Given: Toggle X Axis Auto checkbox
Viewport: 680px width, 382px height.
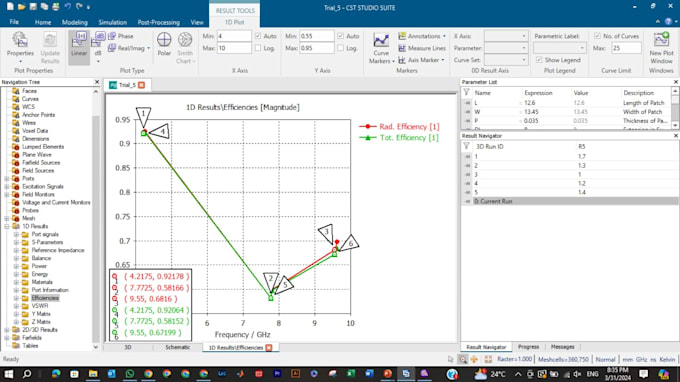Looking at the screenshot, I should click(x=258, y=36).
